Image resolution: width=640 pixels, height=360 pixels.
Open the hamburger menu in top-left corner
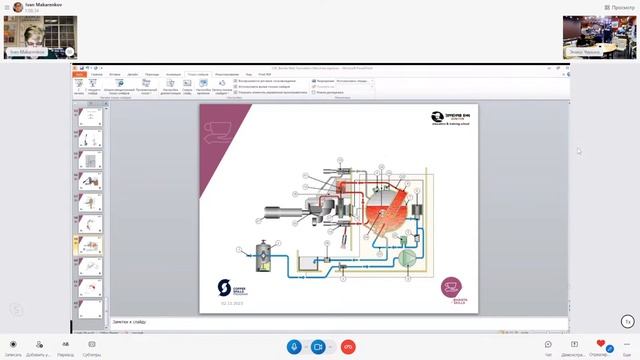point(7,7)
